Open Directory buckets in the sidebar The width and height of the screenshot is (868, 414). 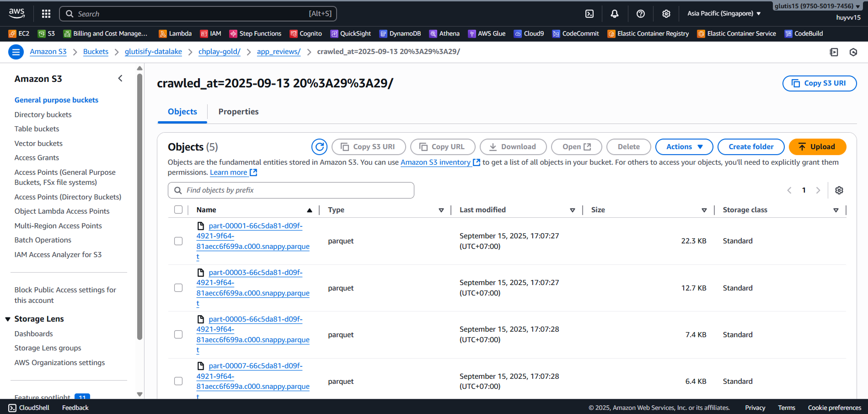pyautogui.click(x=43, y=114)
